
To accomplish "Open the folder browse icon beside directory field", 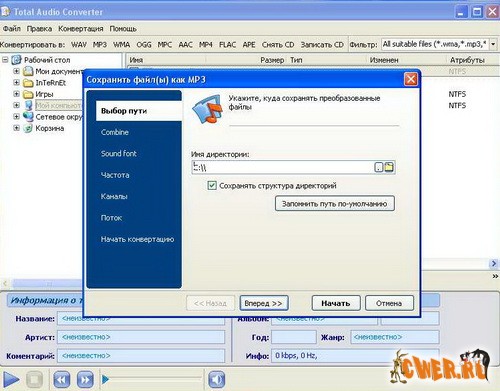I will click(x=389, y=167).
